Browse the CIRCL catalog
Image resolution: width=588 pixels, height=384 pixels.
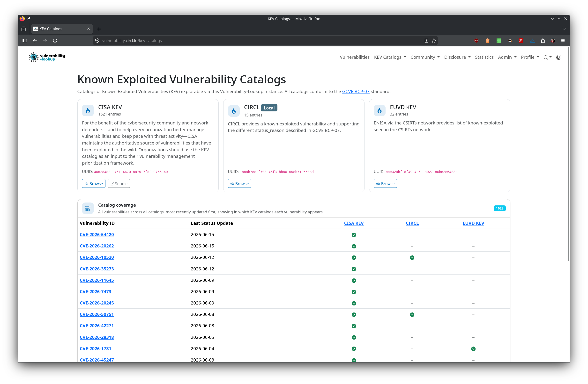(239, 184)
